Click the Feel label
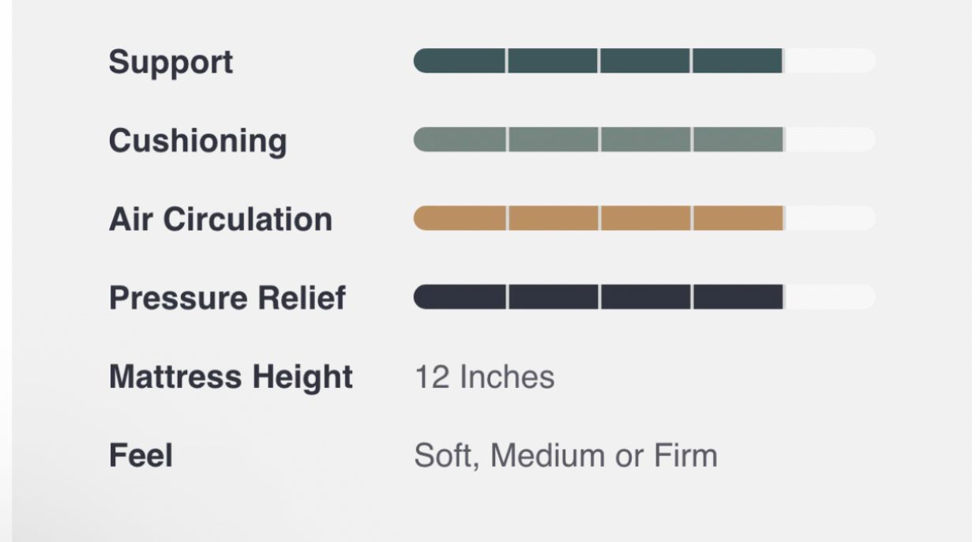 141,456
